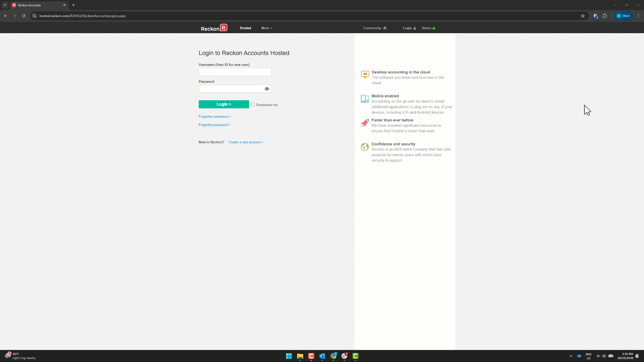This screenshot has height=362, width=644.
Task: Click the desktop cloud icon beside Desktop accounting
Action: [365, 74]
